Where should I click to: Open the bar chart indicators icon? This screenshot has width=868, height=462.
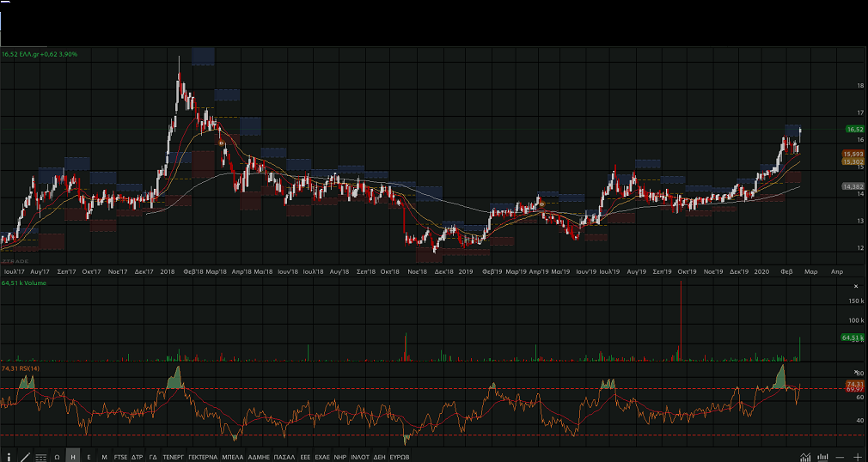tap(823, 457)
